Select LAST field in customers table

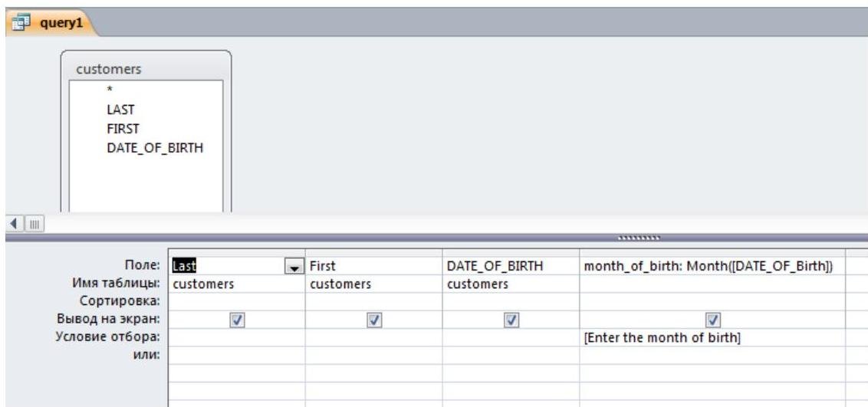pos(118,110)
